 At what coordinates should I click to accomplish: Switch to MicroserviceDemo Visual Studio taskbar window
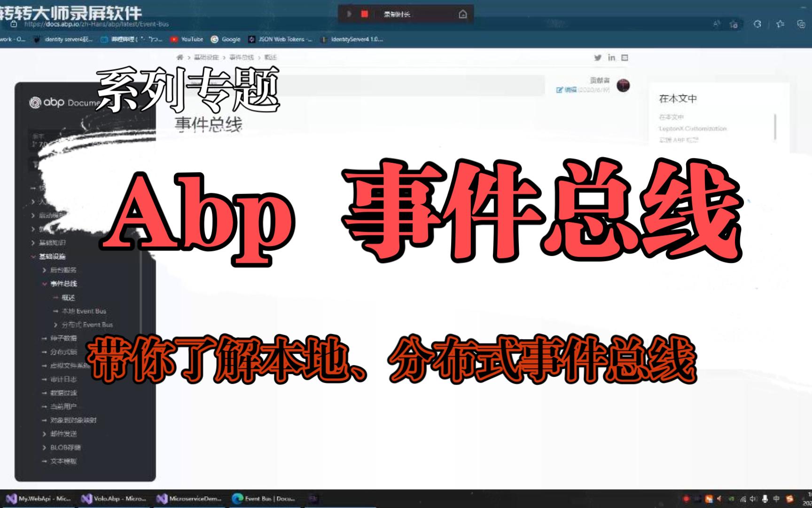coord(189,499)
